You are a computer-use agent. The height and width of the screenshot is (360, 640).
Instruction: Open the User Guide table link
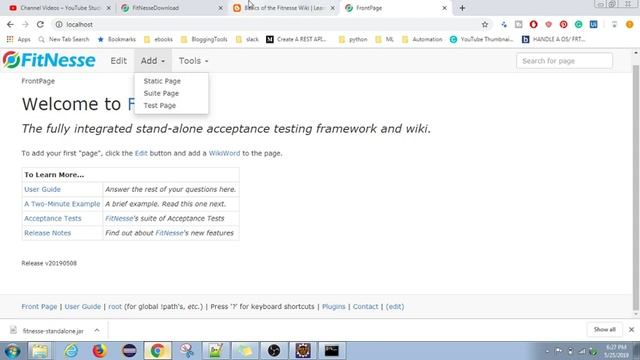(42, 189)
